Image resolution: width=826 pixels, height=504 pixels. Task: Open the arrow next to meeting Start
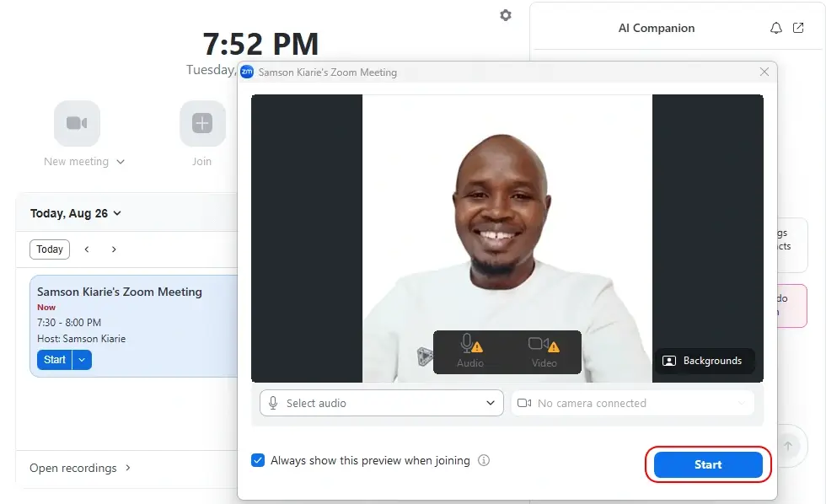(82, 360)
